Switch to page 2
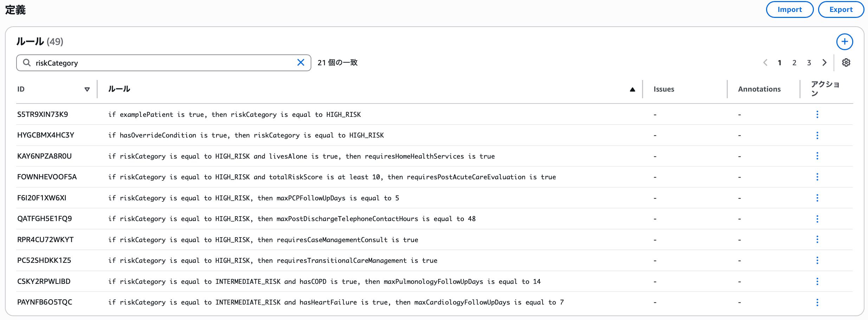Screen dimensions: 868x320 click(794, 63)
